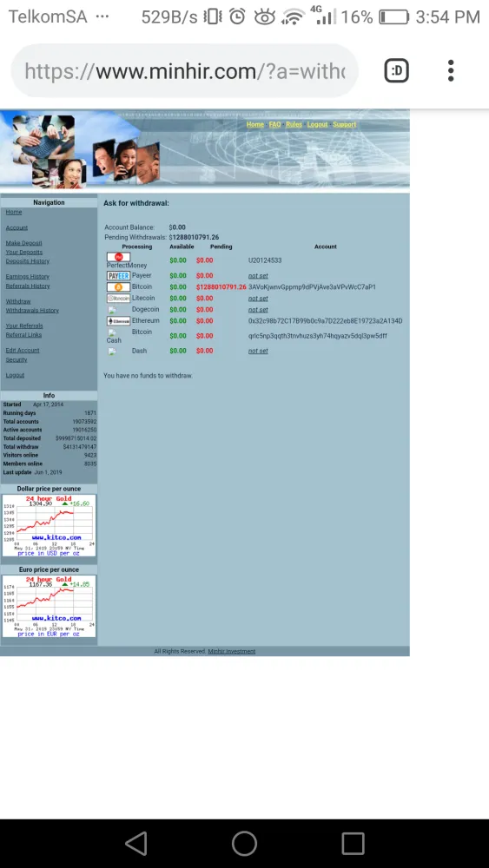Click the Minhir Investment footer link
The height and width of the screenshot is (868, 489).
[232, 652]
